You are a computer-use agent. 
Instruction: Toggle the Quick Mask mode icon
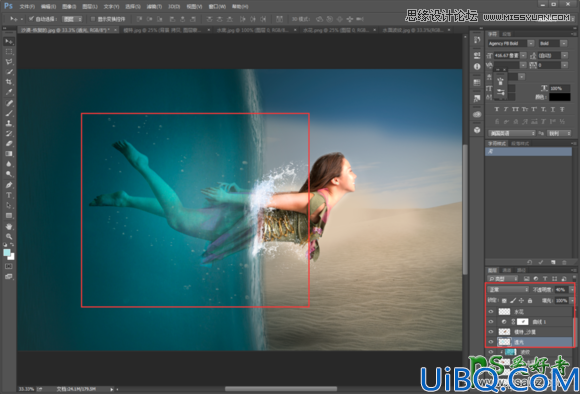click(9, 266)
